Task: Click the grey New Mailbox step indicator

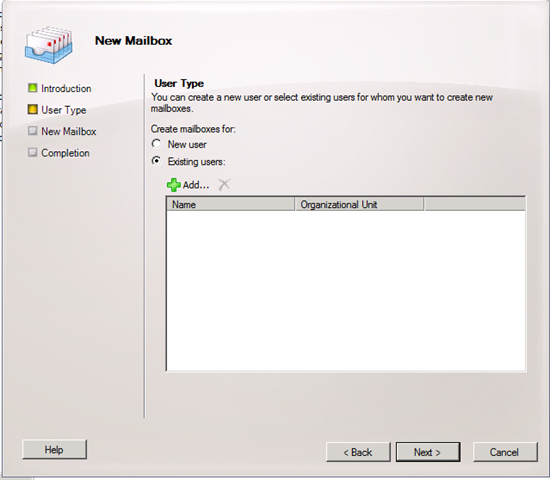Action: tap(33, 131)
